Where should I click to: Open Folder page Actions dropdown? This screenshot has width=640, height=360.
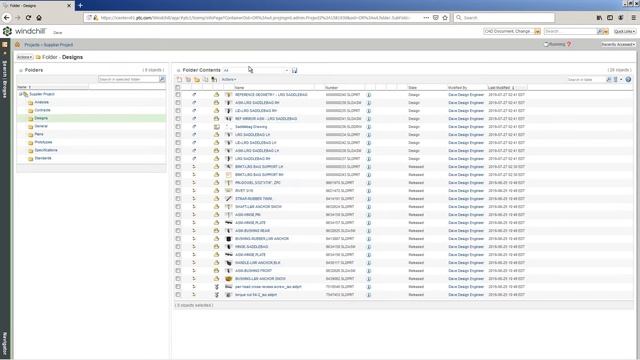click(x=24, y=57)
